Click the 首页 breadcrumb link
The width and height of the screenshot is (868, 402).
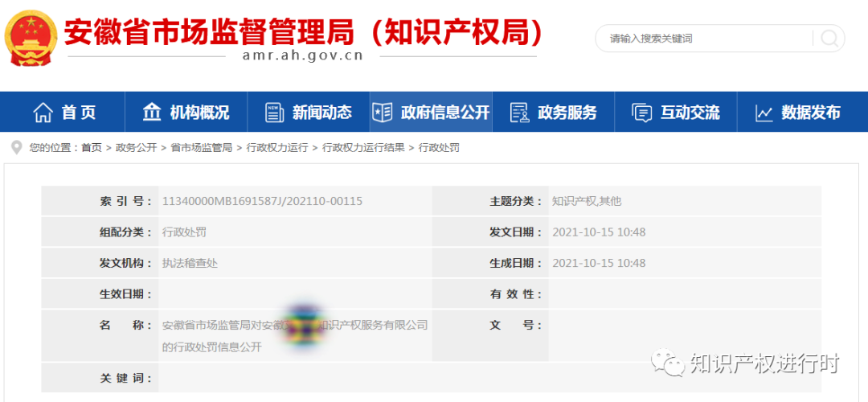click(92, 148)
